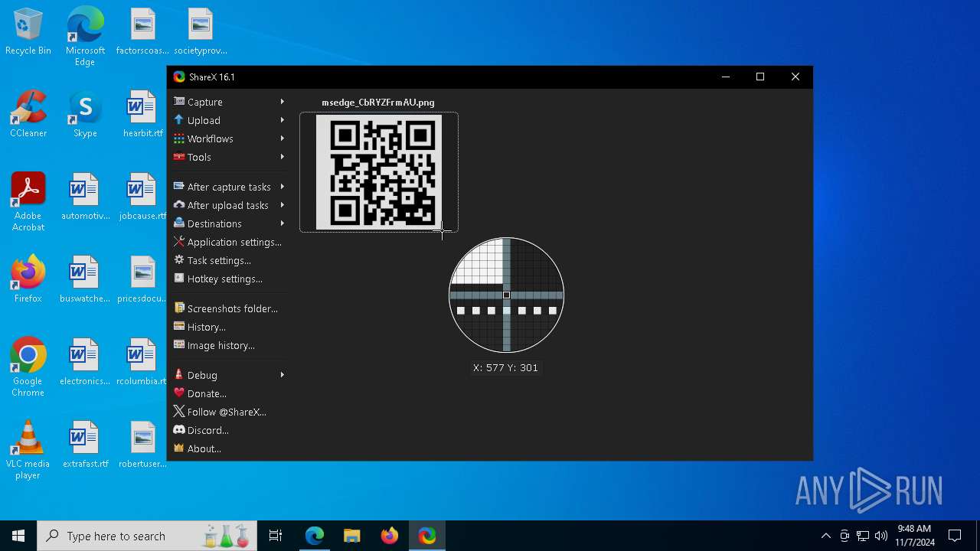Viewport: 980px width, 551px height.
Task: Open the taskbar clock showing 9:48 AM
Action: (915, 536)
